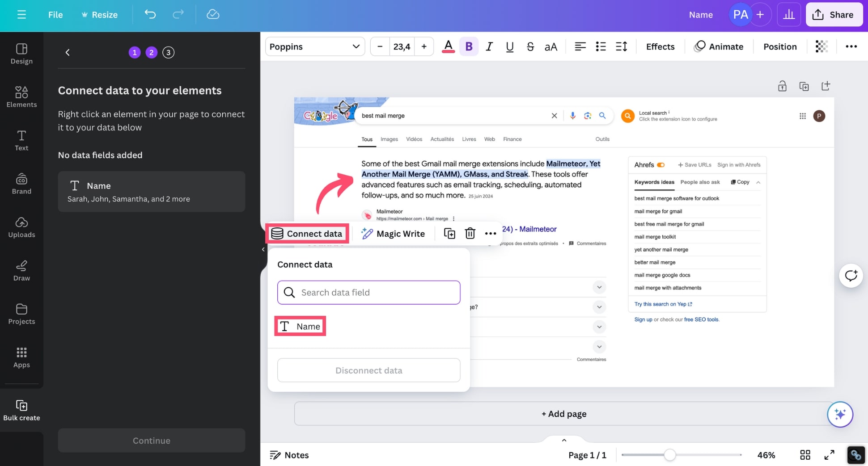Delete the selected element
This screenshot has width=868, height=466.
click(x=470, y=233)
